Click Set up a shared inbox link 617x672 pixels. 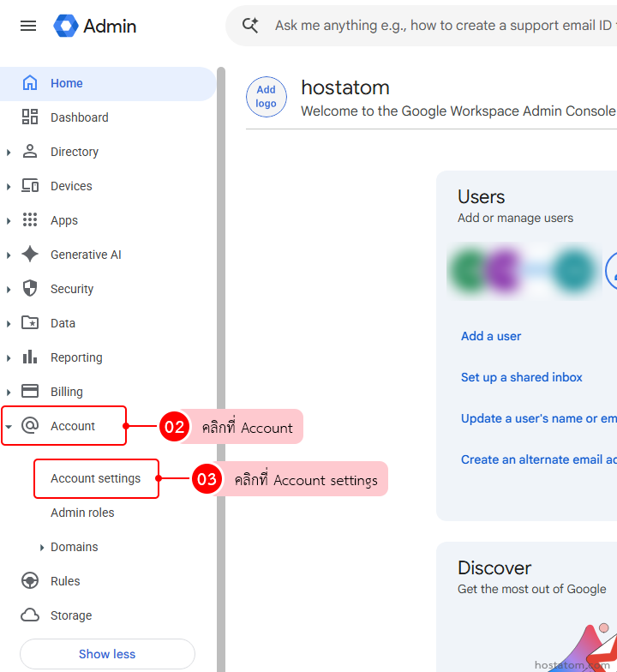(521, 377)
